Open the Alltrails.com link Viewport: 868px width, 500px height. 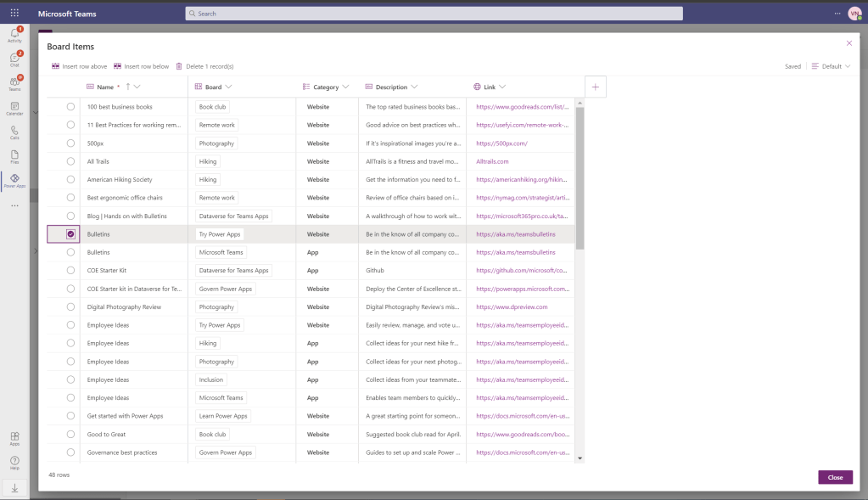coord(492,161)
